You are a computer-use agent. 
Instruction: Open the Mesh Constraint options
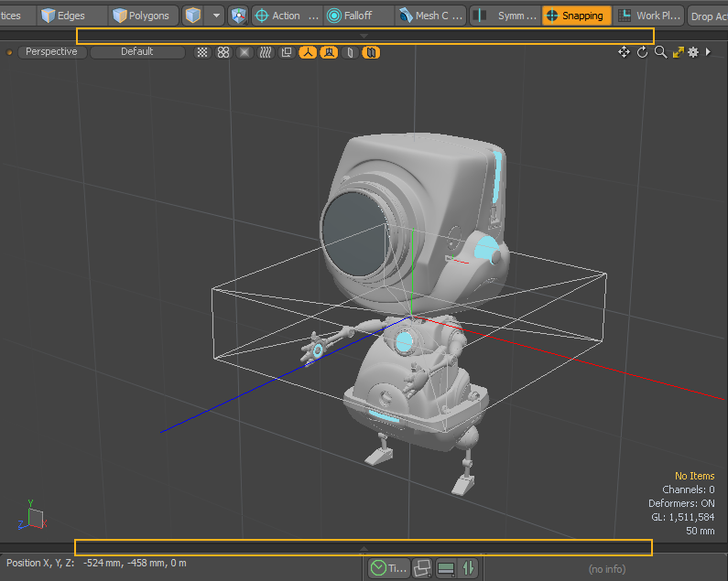tap(430, 16)
